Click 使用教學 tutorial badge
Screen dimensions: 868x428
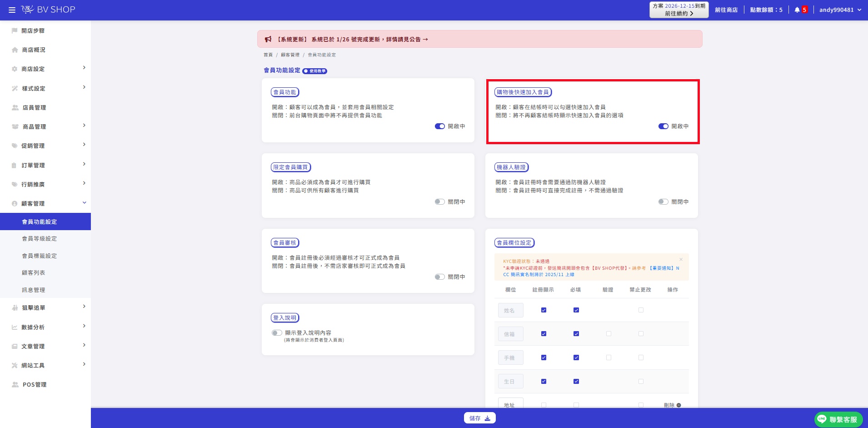tap(315, 71)
